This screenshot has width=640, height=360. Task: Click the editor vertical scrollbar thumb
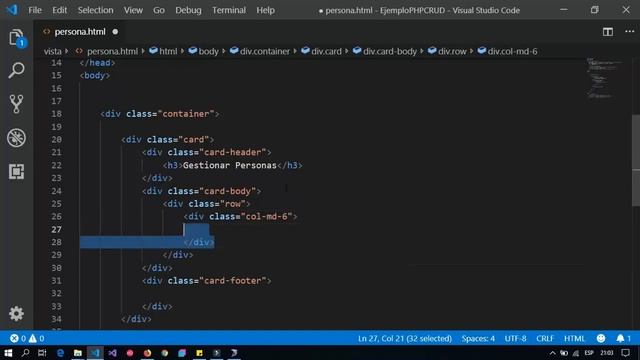[x=636, y=161]
